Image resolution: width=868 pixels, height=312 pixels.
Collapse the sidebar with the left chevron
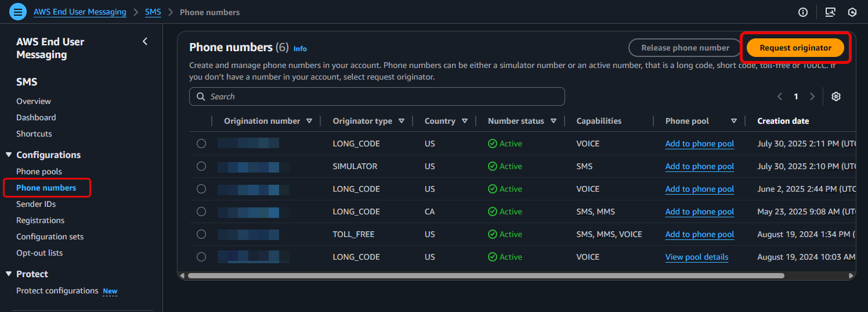145,41
